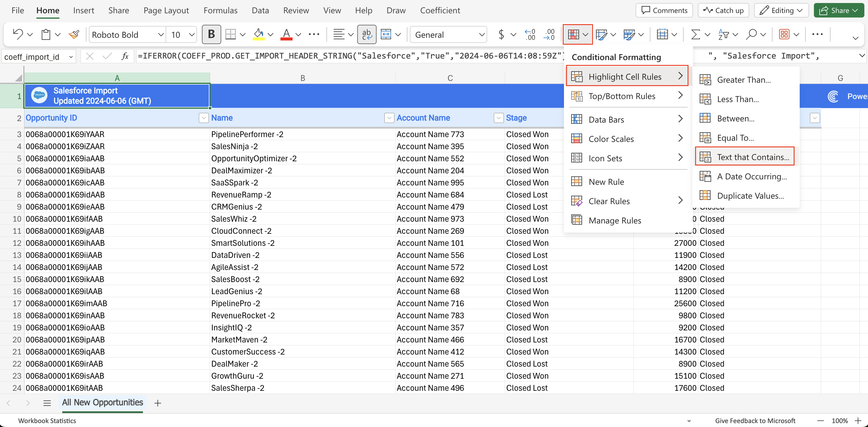
Task: Click Give Feedback to Microsoft link
Action: pos(755,421)
